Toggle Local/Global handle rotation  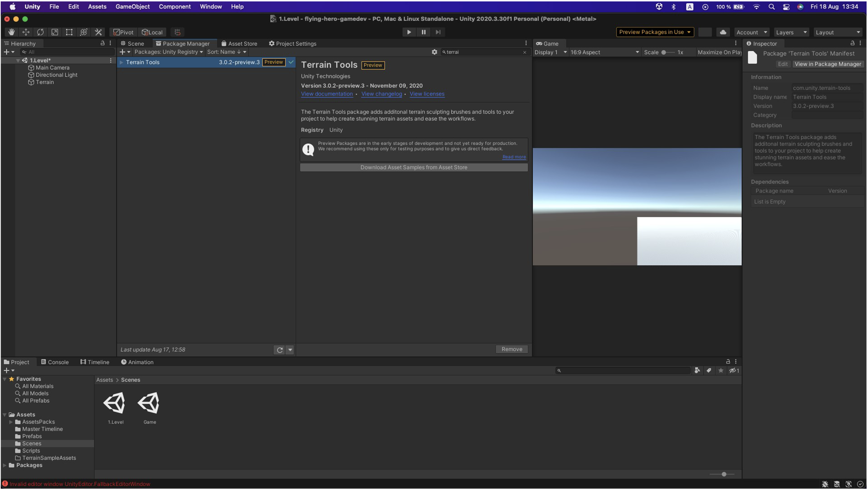click(152, 32)
